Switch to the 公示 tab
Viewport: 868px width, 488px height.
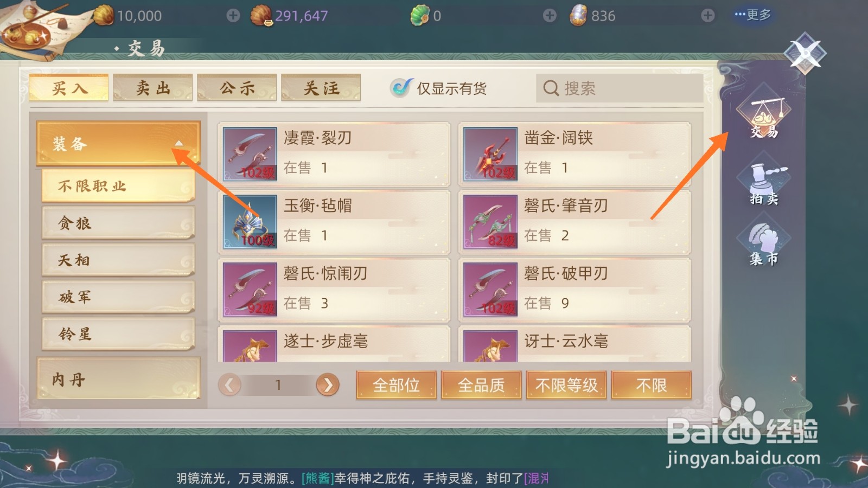[237, 88]
